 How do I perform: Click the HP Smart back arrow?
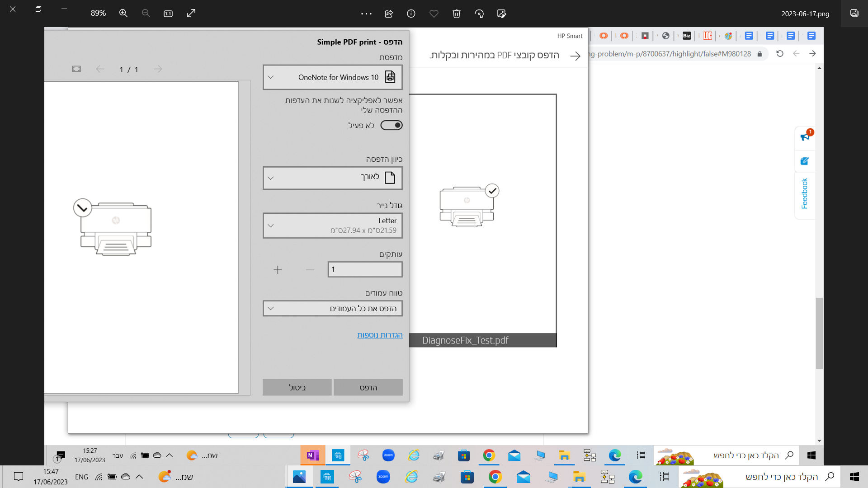tap(575, 56)
